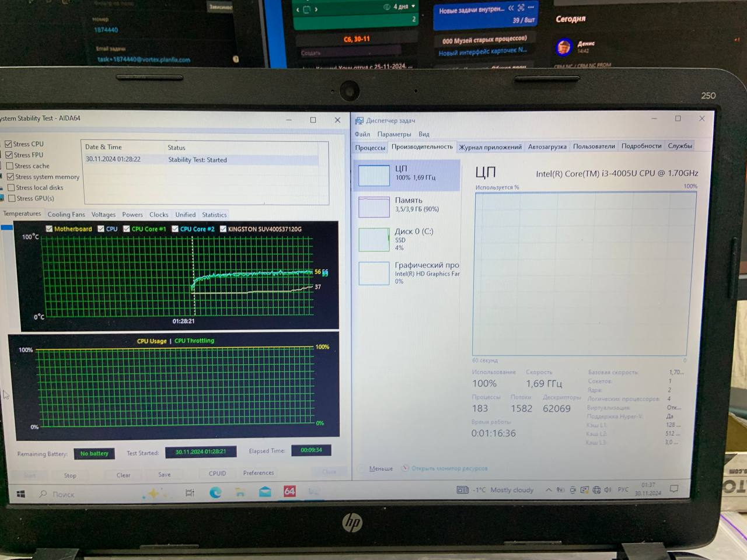This screenshot has height=560, width=747.
Task: Click the Save button in AIDA64
Action: [165, 474]
